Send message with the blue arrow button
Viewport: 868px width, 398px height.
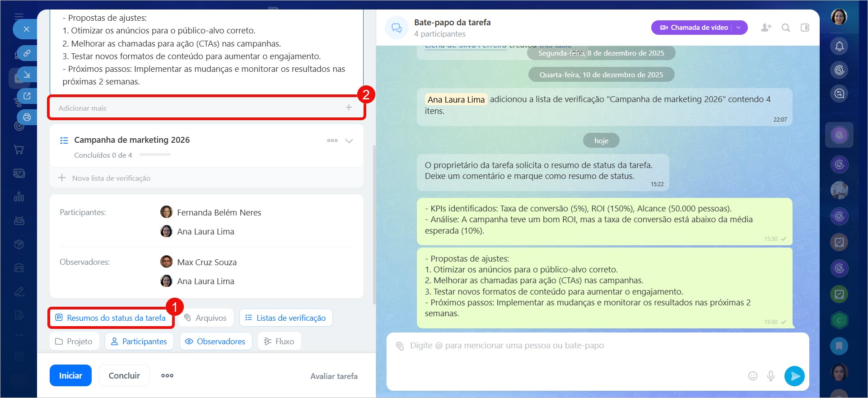pyautogui.click(x=794, y=376)
